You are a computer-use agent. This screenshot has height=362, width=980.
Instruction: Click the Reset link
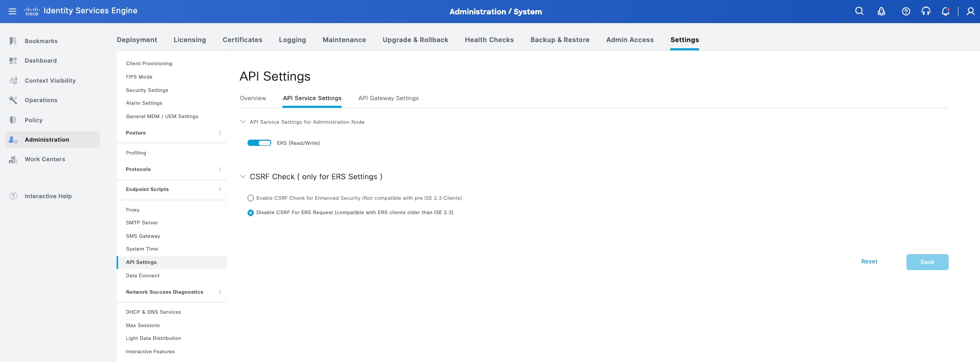(869, 261)
